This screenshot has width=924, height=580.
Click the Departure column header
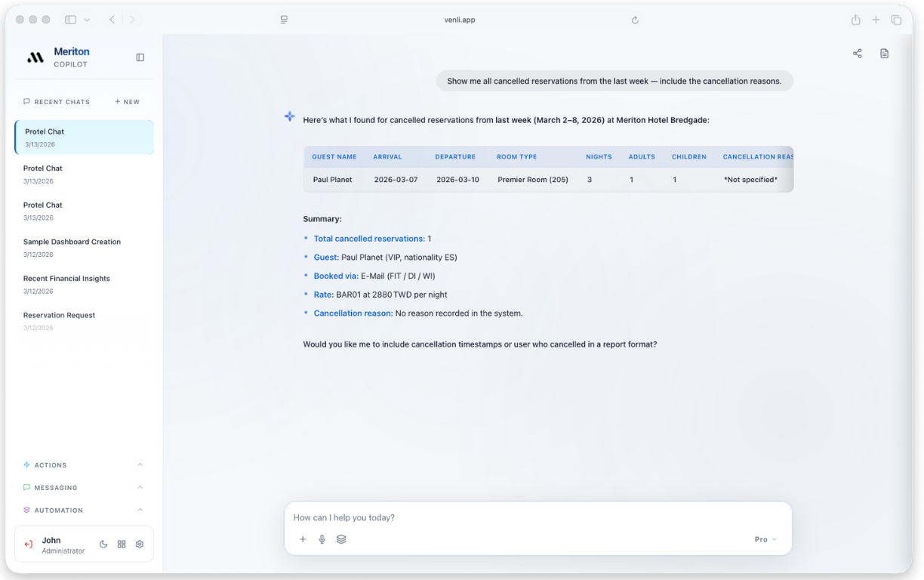[x=455, y=157]
